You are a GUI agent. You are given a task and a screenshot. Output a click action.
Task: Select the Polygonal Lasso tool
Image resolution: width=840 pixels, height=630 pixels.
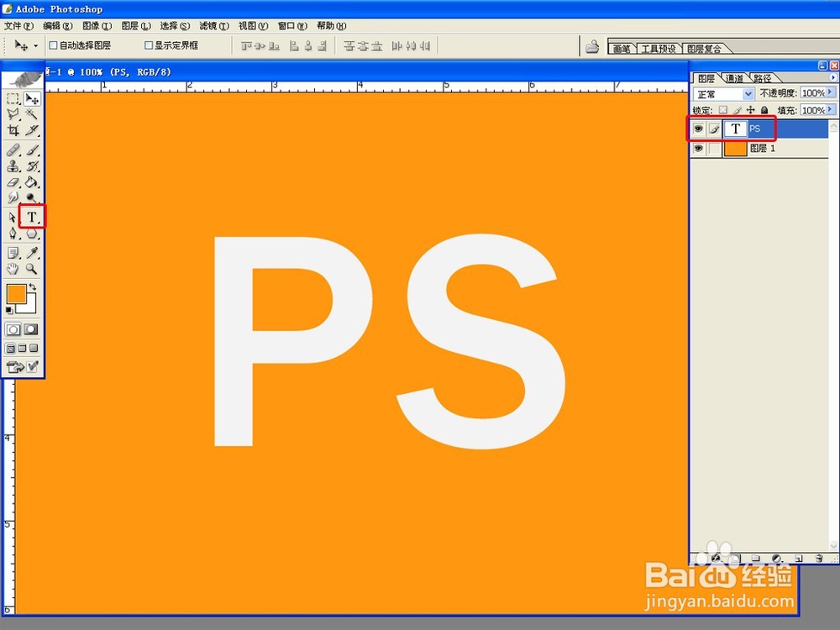13,114
